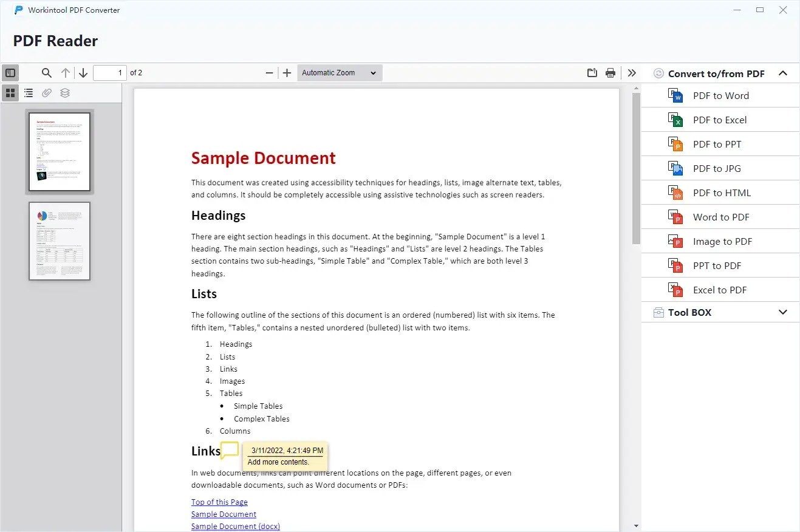The height and width of the screenshot is (532, 800).
Task: Show more toolbar tools via chevron
Action: (x=632, y=72)
